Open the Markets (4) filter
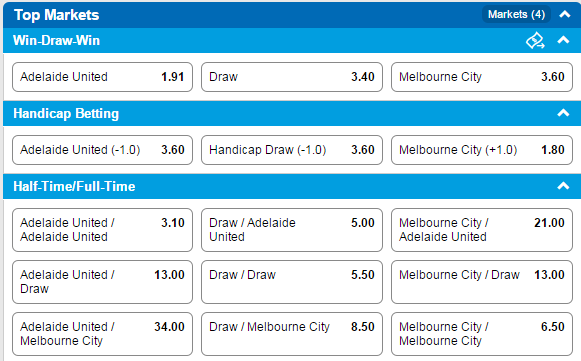 tap(516, 14)
